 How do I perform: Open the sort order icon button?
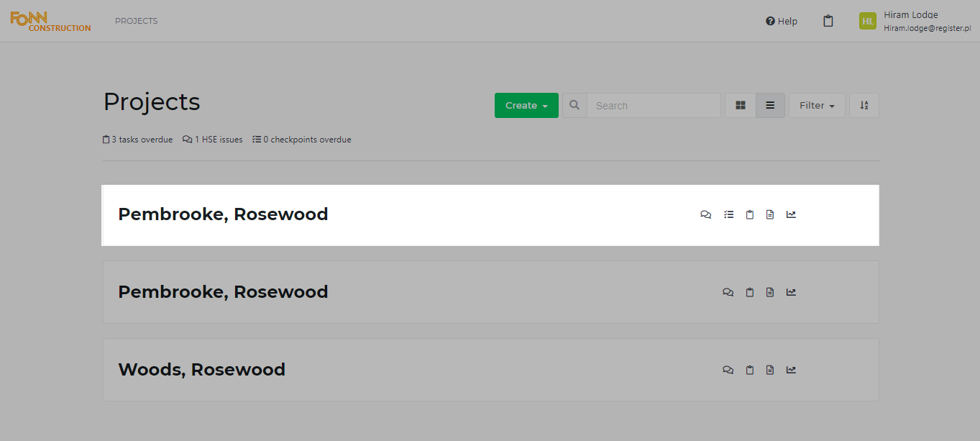click(864, 105)
